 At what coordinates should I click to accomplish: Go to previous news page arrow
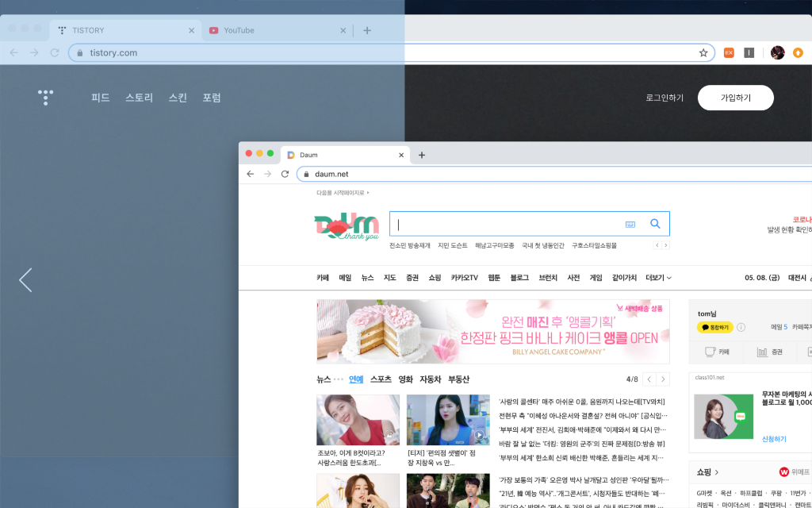649,379
